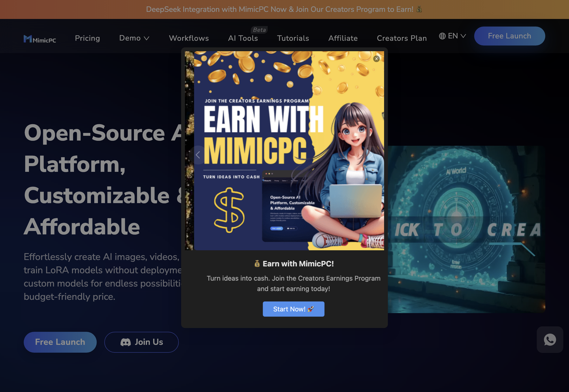
Task: Click the money bag emoji in popup heading
Action: [256, 263]
